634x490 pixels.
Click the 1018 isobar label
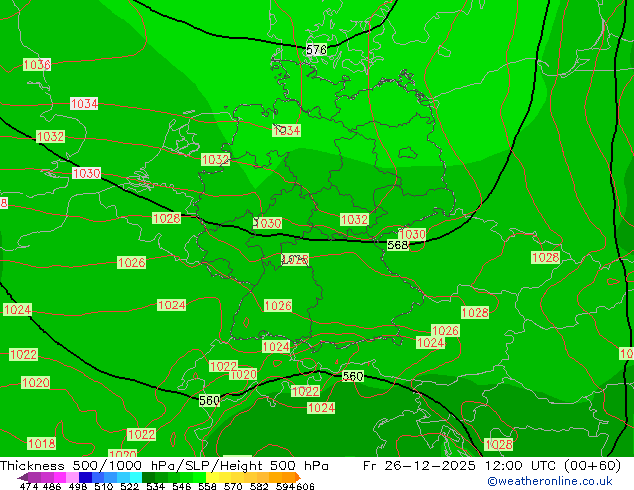tap(41, 444)
